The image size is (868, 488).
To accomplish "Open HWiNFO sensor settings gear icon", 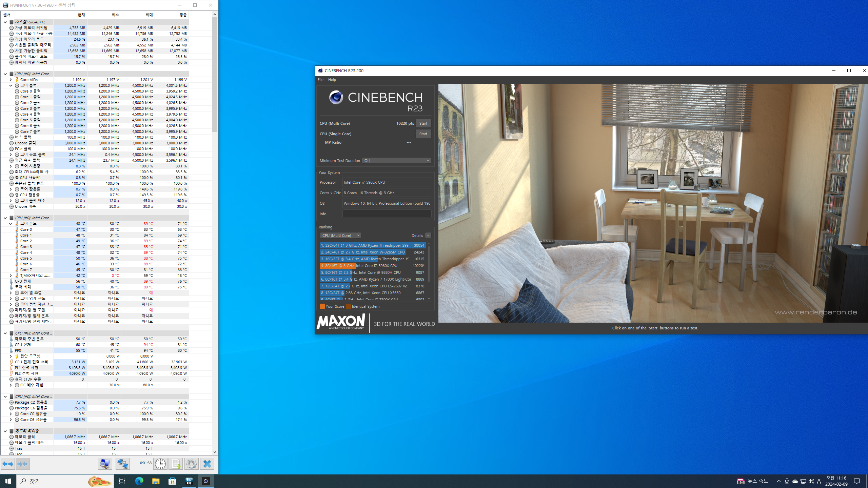I will click(x=191, y=464).
